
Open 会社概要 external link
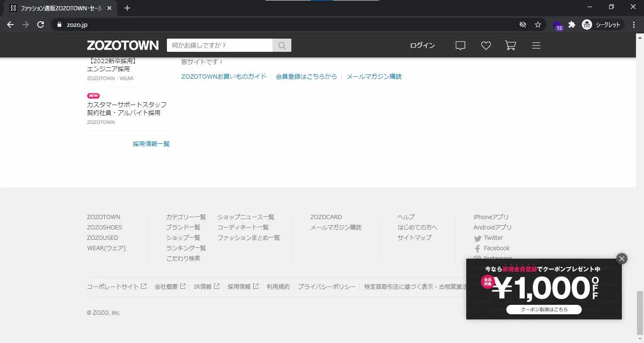170,286
